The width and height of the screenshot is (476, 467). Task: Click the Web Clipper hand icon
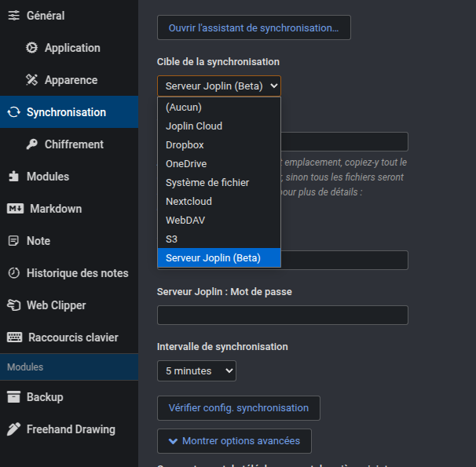(13, 305)
